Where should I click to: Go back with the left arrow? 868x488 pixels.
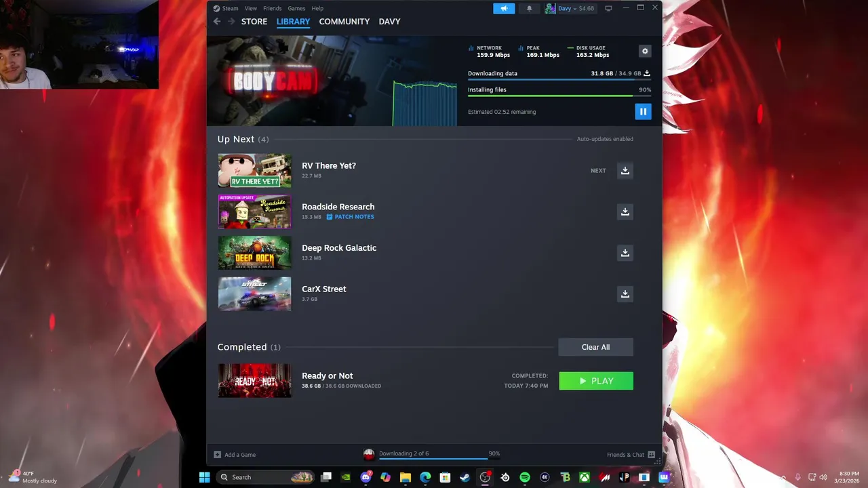point(217,22)
